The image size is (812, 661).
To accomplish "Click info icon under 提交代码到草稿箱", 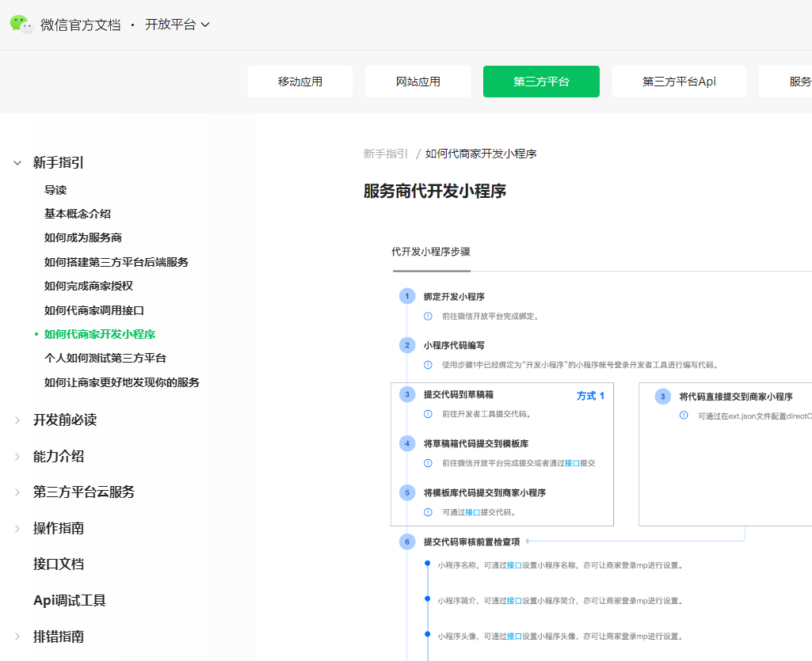I will [x=428, y=414].
